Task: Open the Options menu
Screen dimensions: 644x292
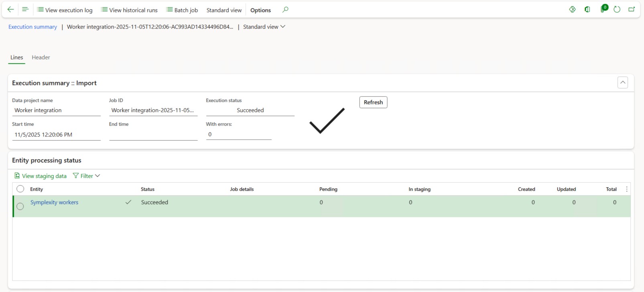Action: (260, 10)
